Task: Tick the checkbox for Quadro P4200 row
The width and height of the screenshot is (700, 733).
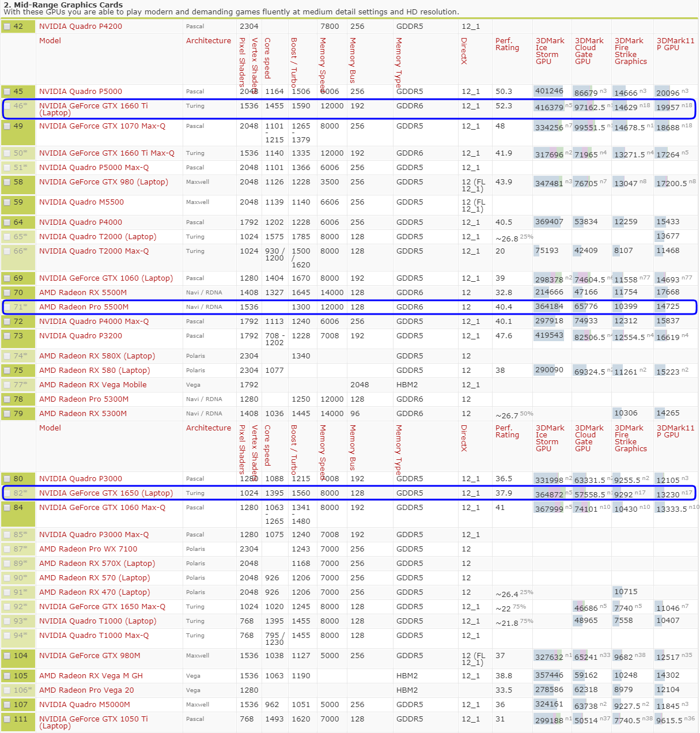Action: [7, 27]
